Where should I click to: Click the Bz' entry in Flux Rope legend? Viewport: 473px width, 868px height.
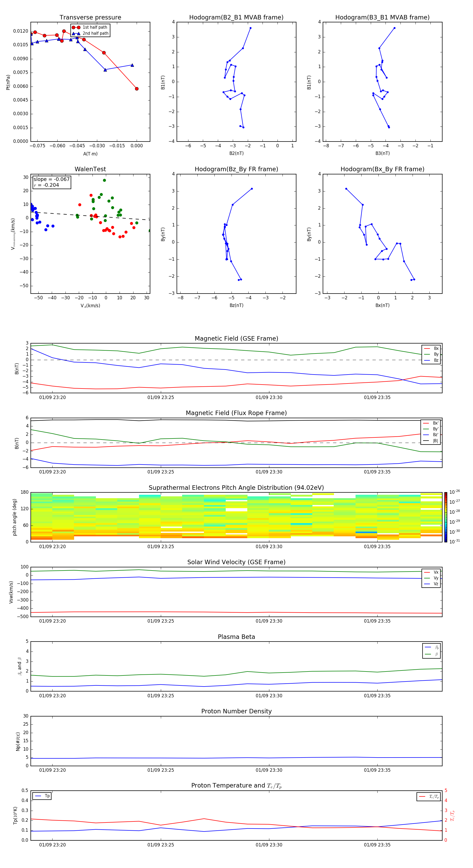point(431,435)
